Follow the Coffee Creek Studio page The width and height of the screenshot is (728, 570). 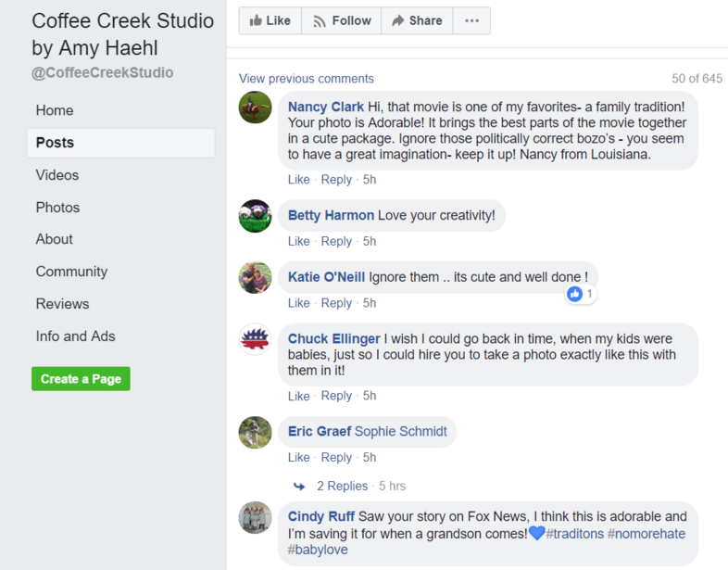(x=342, y=21)
